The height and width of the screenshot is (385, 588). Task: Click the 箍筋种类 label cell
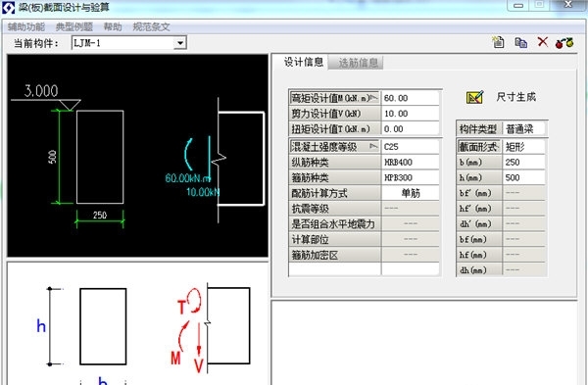click(335, 177)
